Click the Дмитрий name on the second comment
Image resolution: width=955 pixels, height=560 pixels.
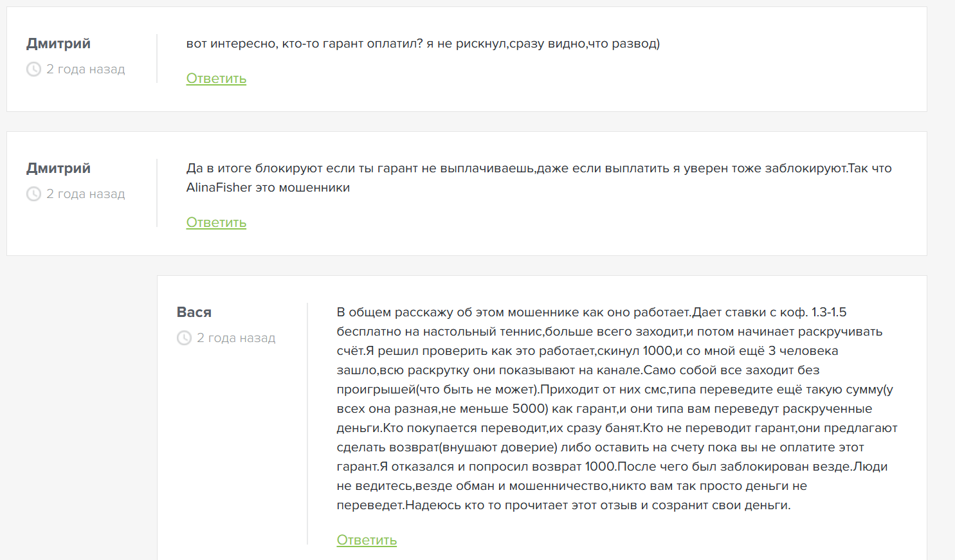point(59,168)
